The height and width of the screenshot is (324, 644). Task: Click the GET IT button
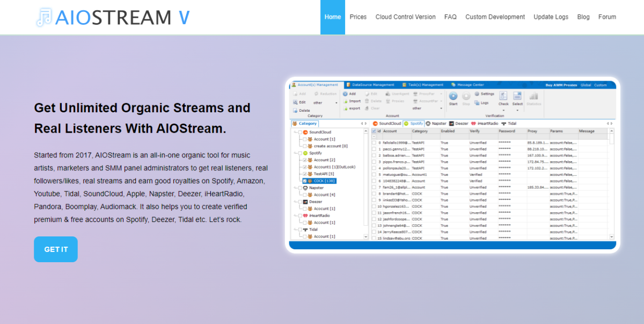[x=56, y=249]
